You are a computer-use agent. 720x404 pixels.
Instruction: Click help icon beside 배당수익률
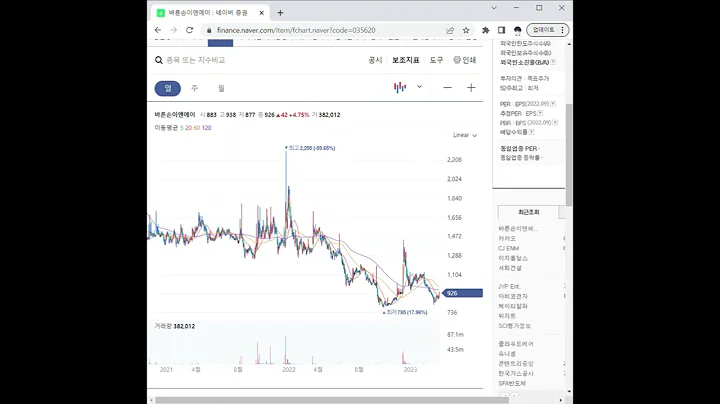coord(531,132)
